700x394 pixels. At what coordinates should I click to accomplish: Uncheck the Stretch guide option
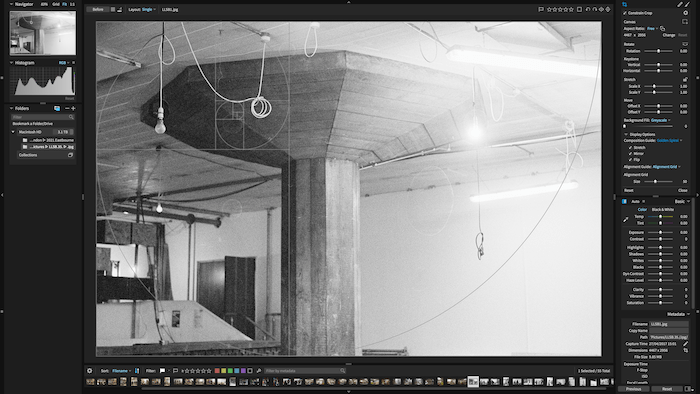630,147
